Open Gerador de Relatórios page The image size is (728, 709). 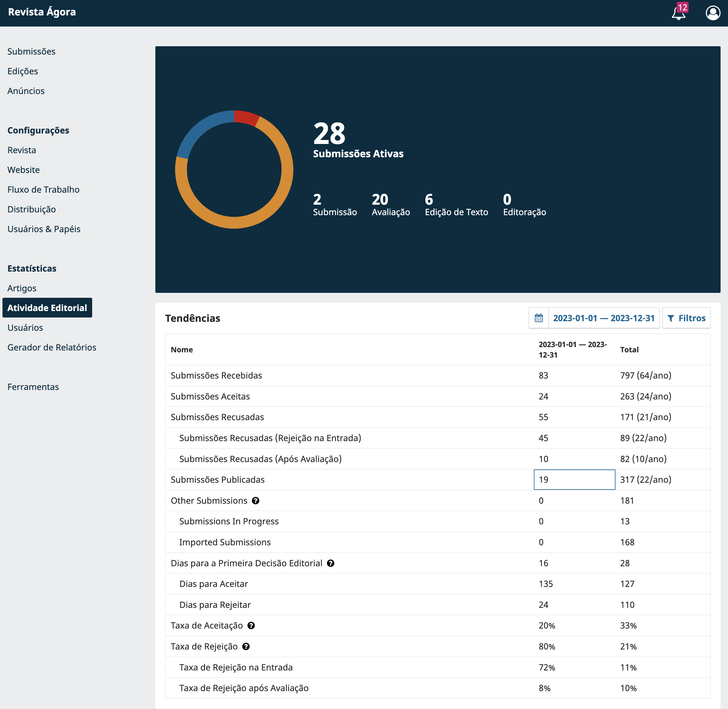[52, 347]
